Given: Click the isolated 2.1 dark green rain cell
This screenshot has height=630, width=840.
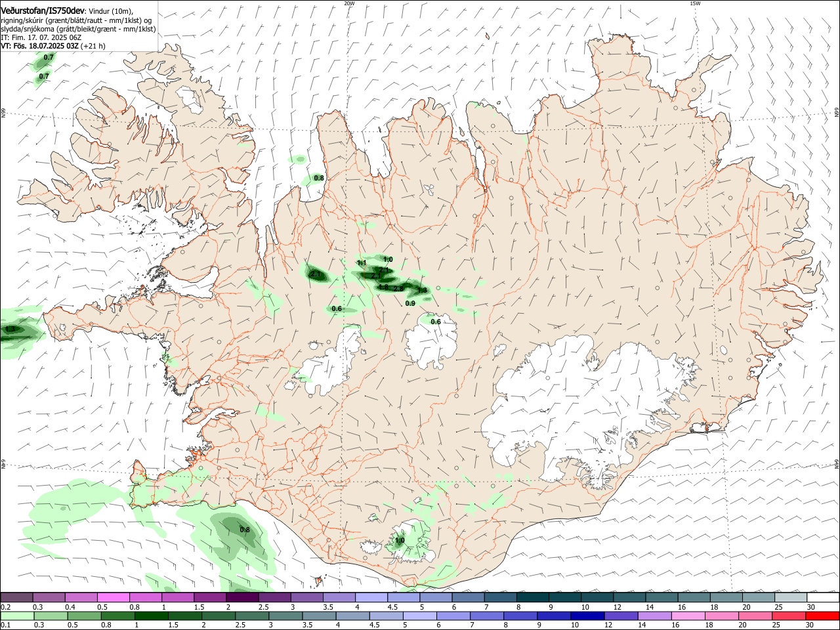Looking at the screenshot, I should tap(316, 274).
